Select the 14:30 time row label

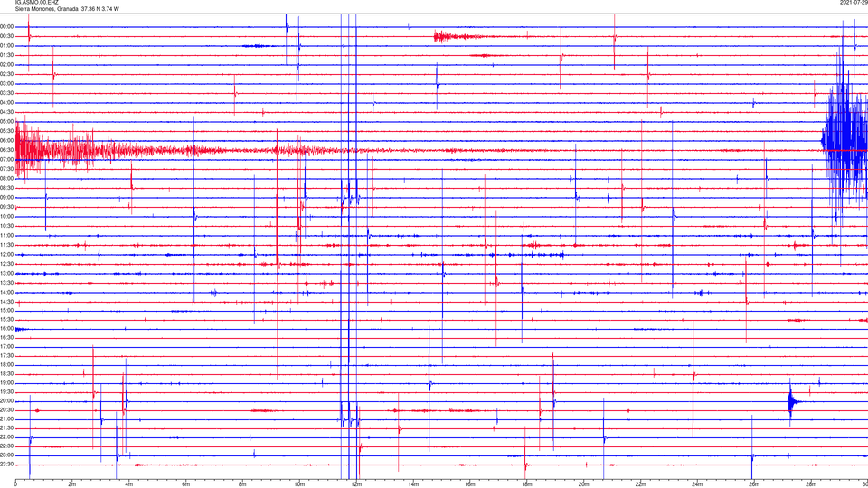coord(6,302)
